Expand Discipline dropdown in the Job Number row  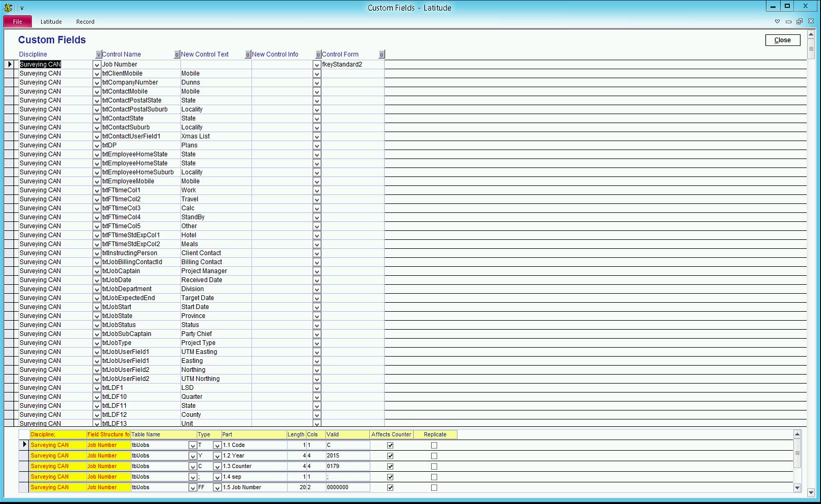(x=97, y=64)
